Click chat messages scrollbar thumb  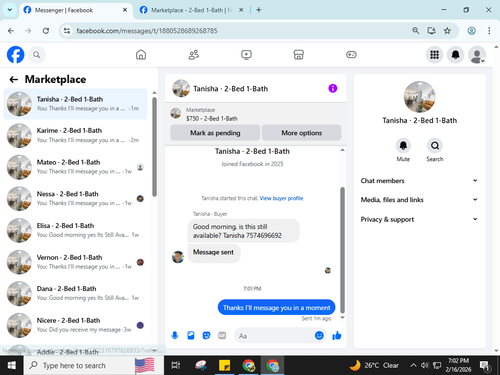pos(342,250)
